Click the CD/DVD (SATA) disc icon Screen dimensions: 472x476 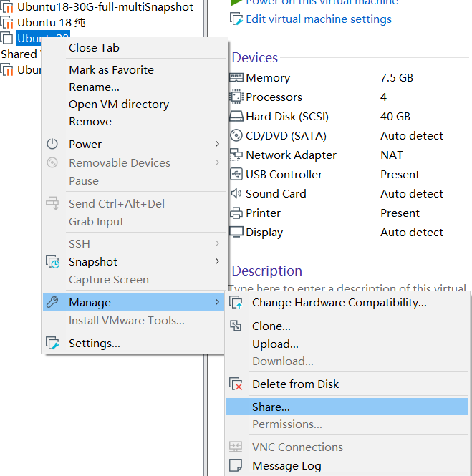click(236, 135)
